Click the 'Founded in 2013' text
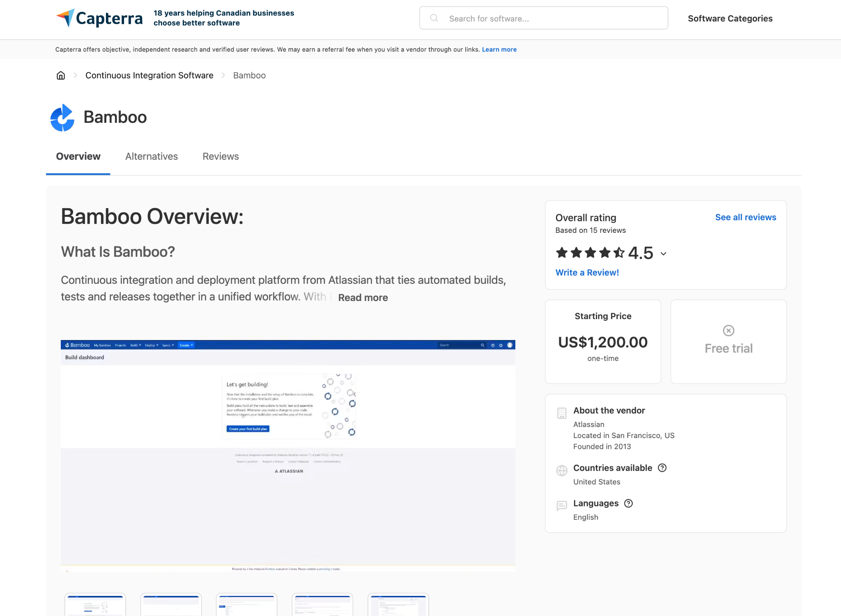This screenshot has width=841, height=616. [602, 446]
